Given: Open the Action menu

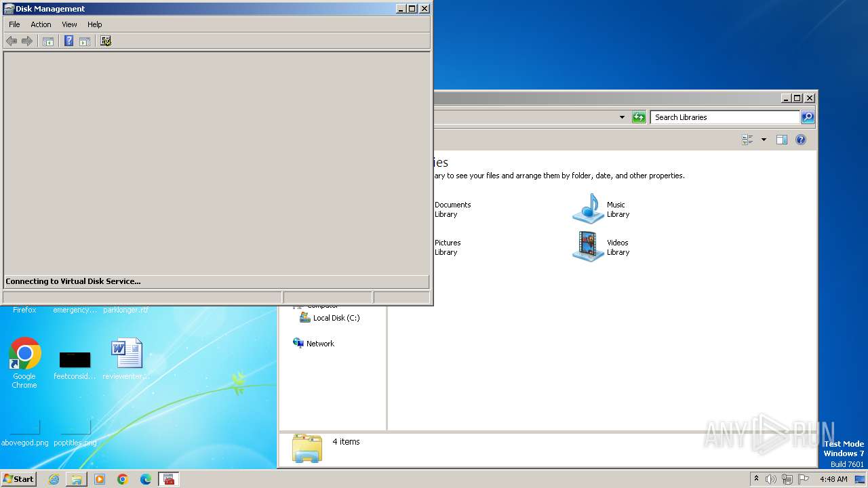Looking at the screenshot, I should click(x=41, y=24).
